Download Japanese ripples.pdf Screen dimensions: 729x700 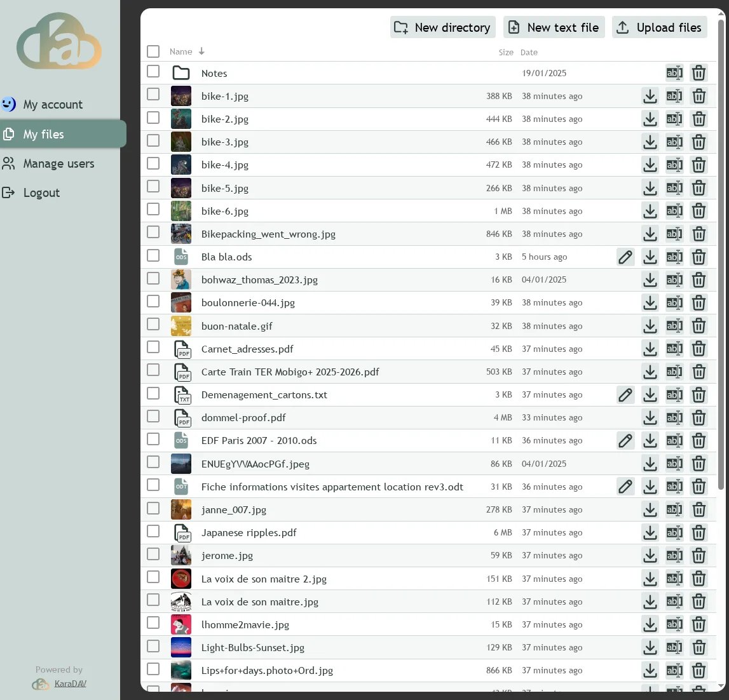click(650, 532)
